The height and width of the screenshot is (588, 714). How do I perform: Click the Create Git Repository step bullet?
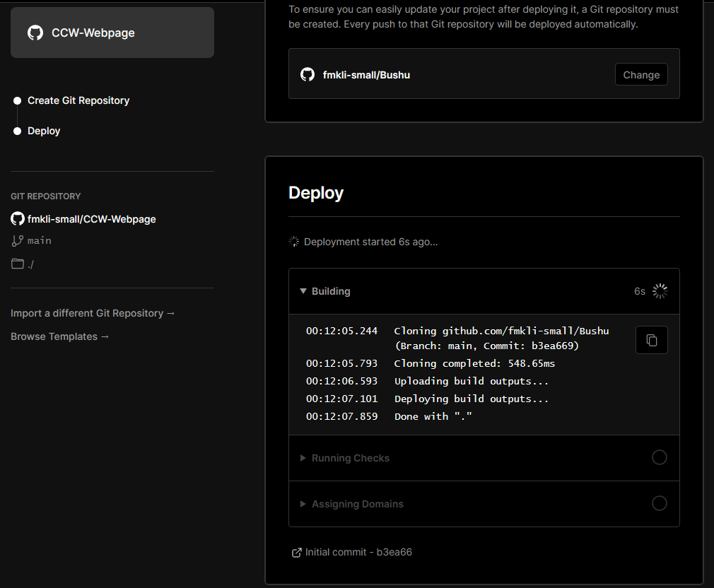17,100
